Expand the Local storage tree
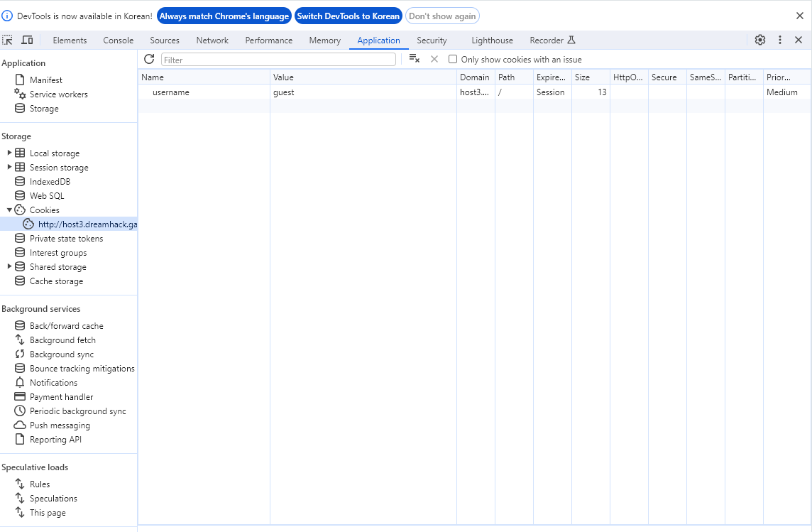This screenshot has height=532, width=812. pyautogui.click(x=9, y=153)
